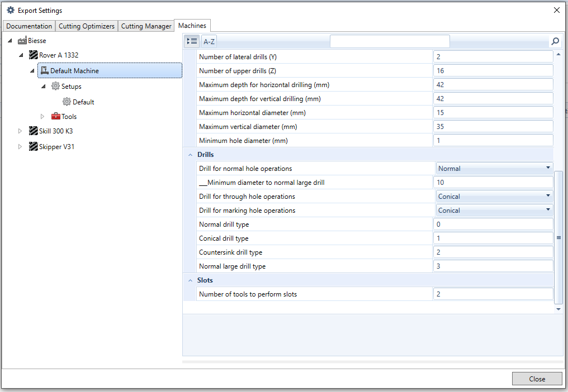
Task: Select the Skill 300 K3 tree label
Action: [56, 131]
